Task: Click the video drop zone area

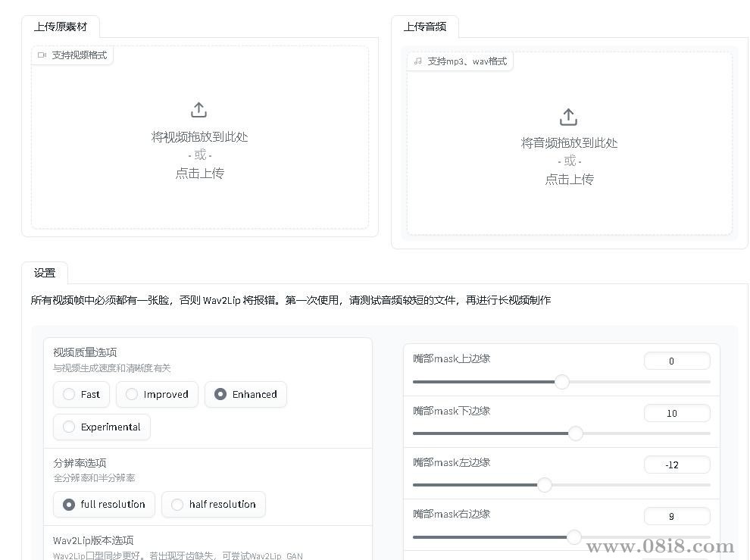Action: coord(198,140)
